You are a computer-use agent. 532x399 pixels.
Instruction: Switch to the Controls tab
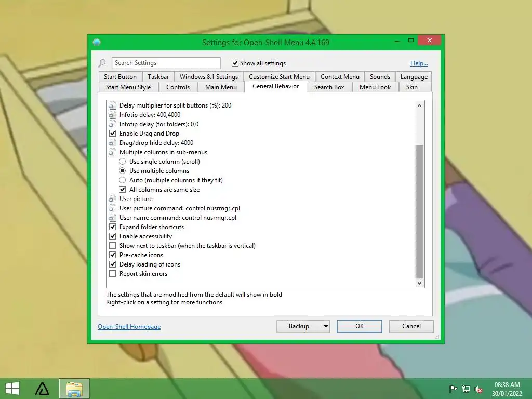tap(178, 87)
